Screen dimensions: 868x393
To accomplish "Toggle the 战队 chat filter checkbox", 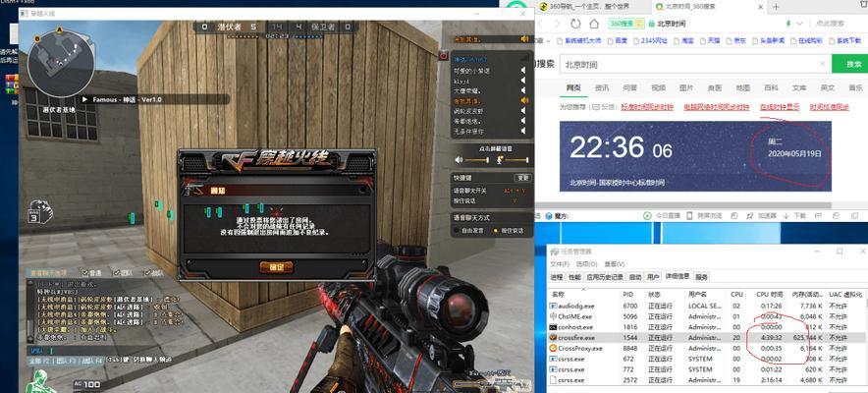I will [146, 272].
